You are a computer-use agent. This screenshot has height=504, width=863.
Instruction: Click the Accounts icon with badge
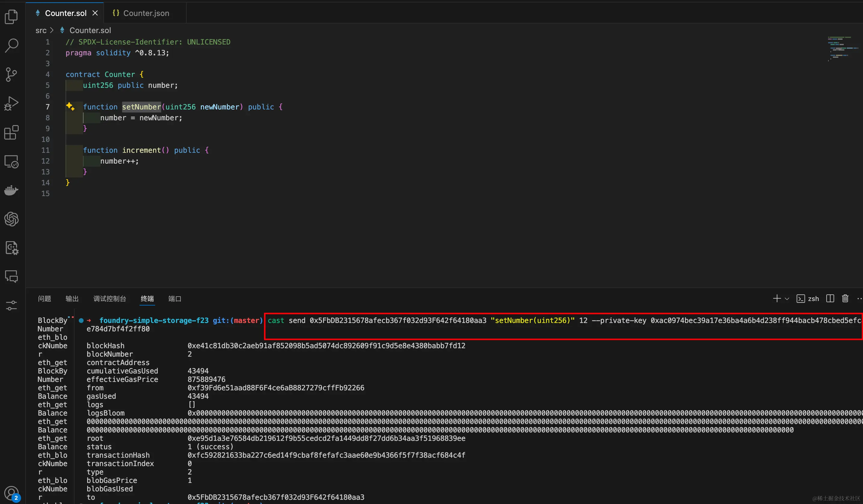pyautogui.click(x=11, y=493)
